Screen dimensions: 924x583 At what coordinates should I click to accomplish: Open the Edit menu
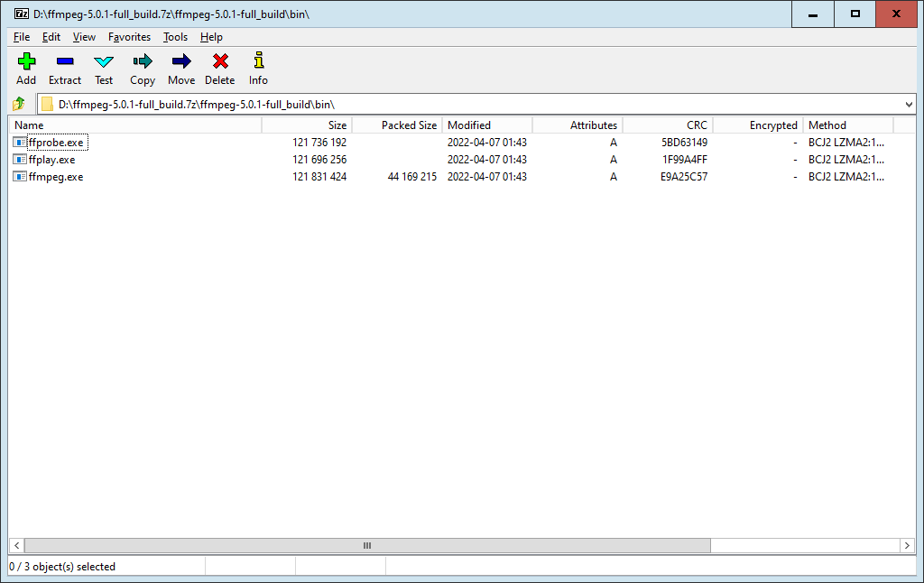click(x=51, y=36)
